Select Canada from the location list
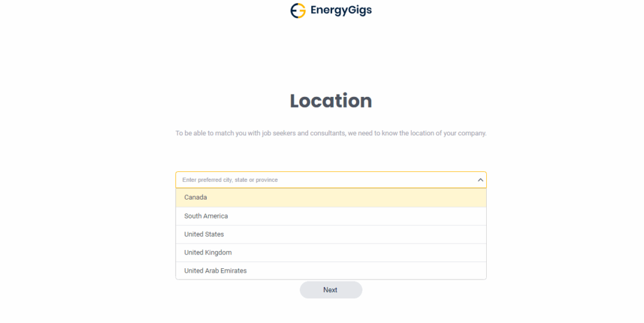Image resolution: width=644 pixels, height=323 pixels. click(196, 198)
